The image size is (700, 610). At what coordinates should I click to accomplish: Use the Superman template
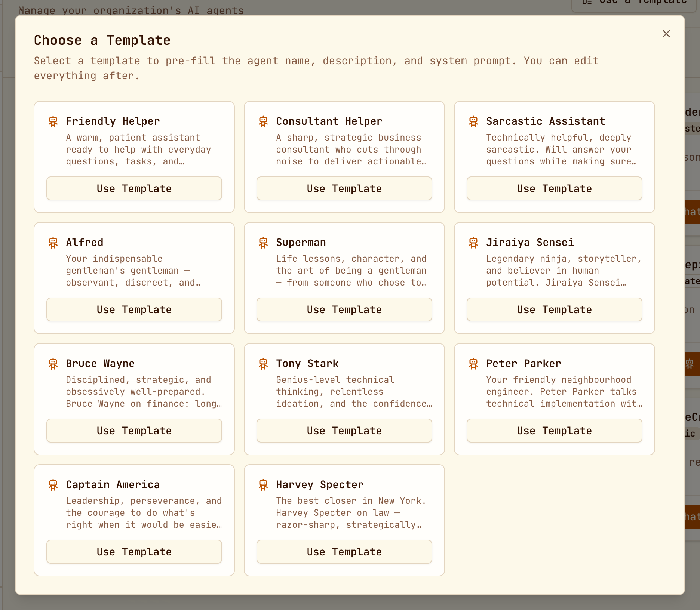344,309
